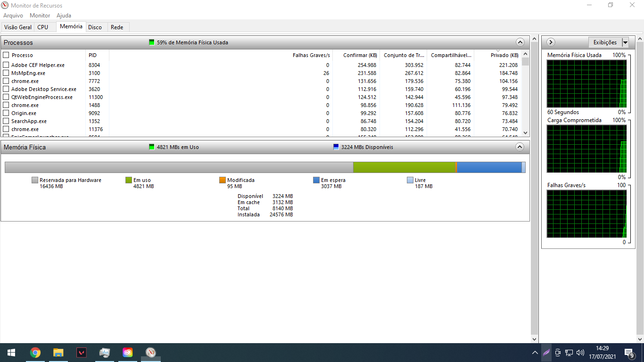Check the chrome.exe PID 7772 checkbox
The image size is (644, 362).
coord(6,81)
